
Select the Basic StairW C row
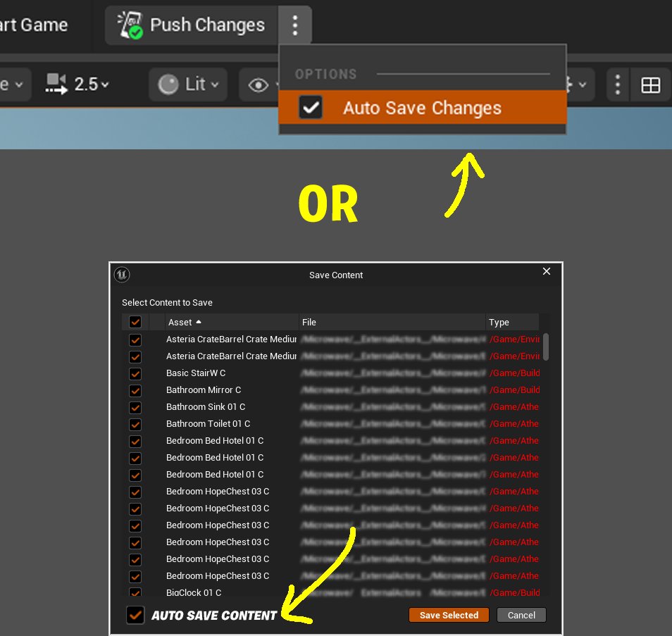331,373
